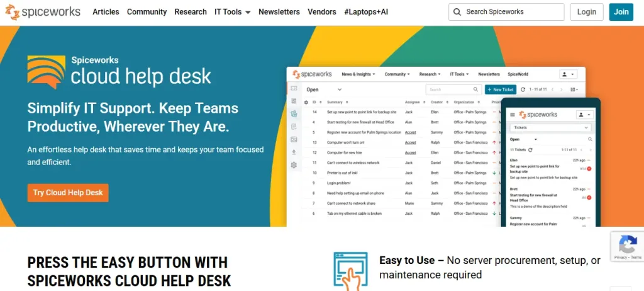Click the search magnifier in the desktop preview search box

(475, 89)
